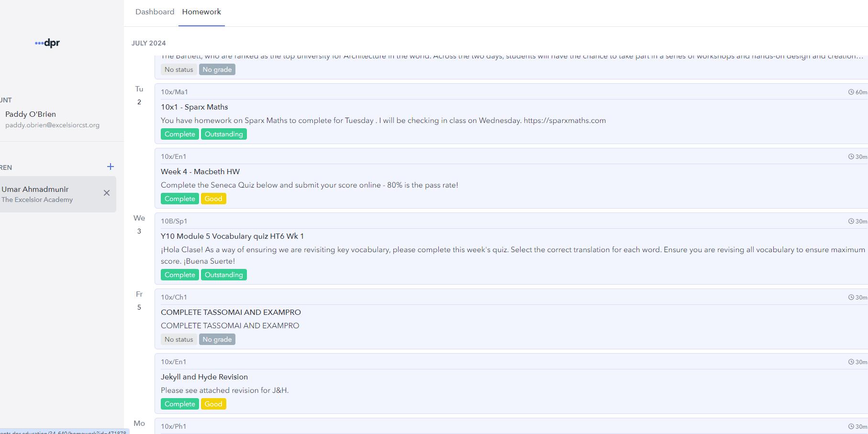Click the JULY 2024 month heading

tap(149, 43)
